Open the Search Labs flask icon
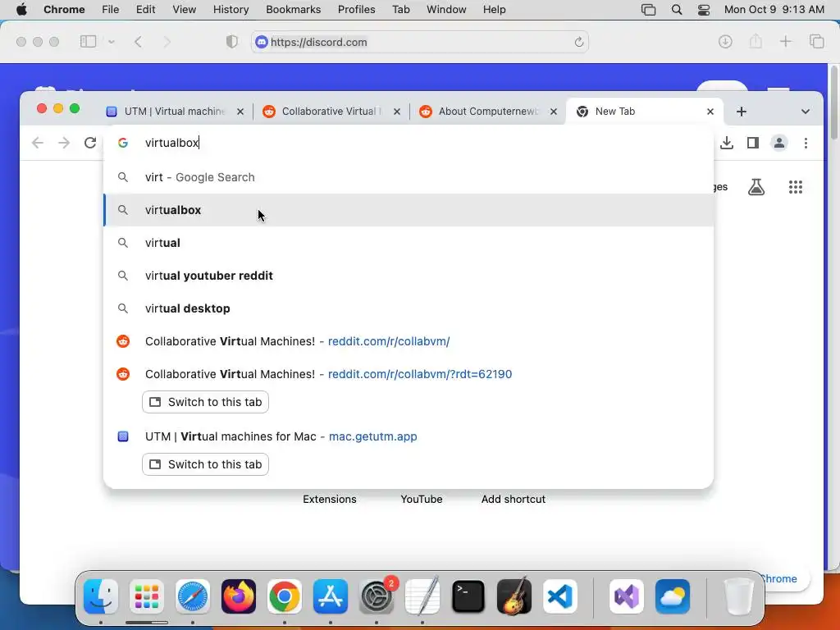 (x=756, y=187)
